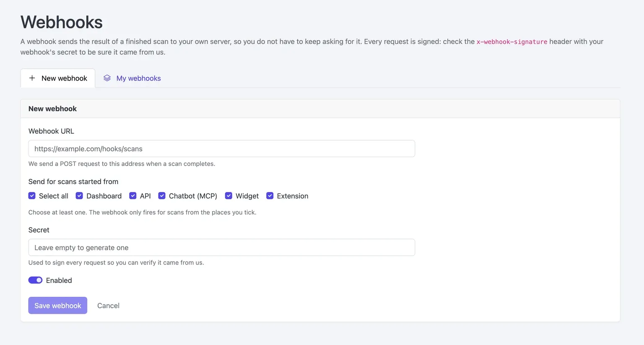Click the Webhook URL label
The width and height of the screenshot is (644, 345).
[51, 131]
